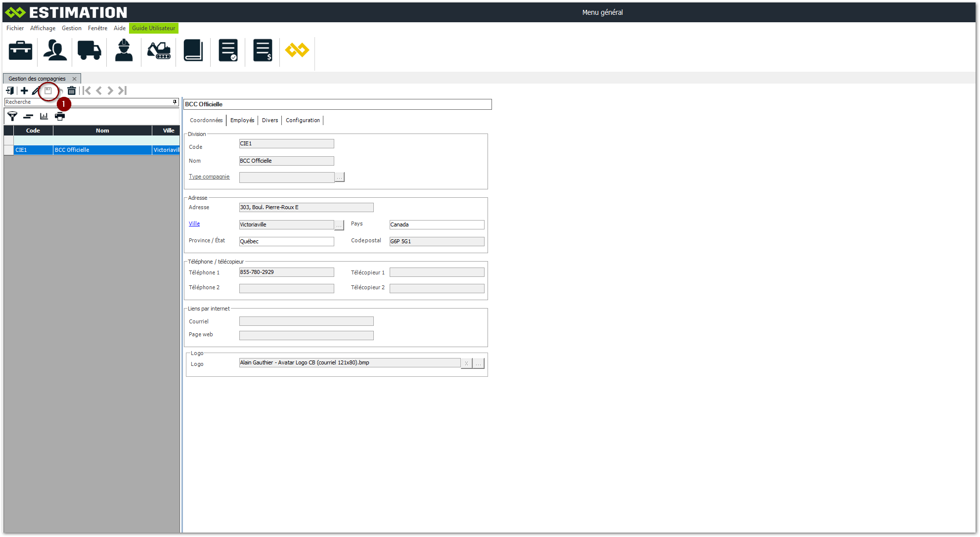Open Type compagnie ellipsis picker
This screenshot has height=537, width=980.
coord(340,177)
